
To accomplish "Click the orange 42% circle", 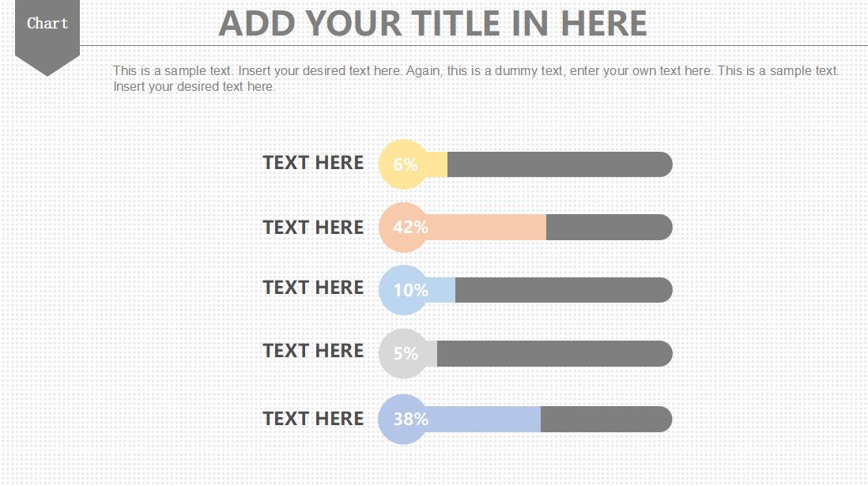I will [404, 227].
